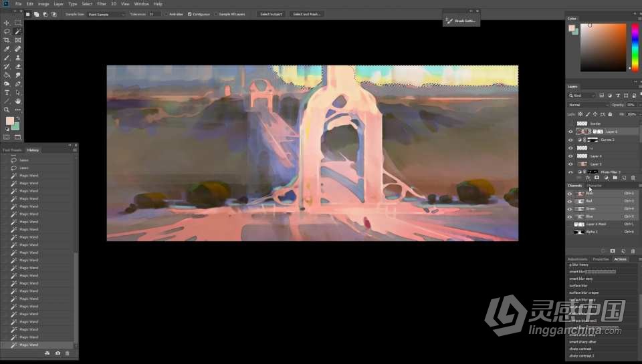This screenshot has height=364, width=642.
Task: Click Add to Selection mode icon
Action: [x=36, y=14]
